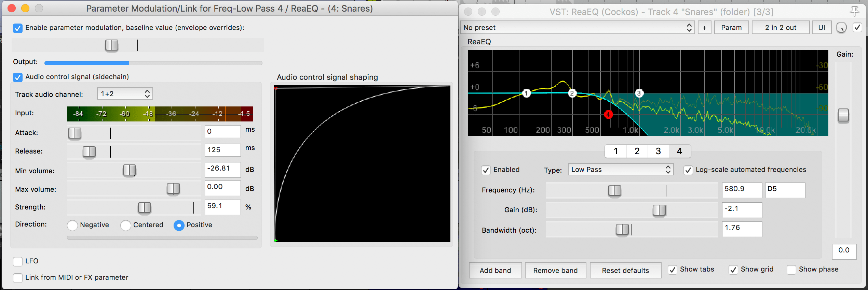The height and width of the screenshot is (290, 868).
Task: Toggle the band Enabled checkbox
Action: [486, 170]
